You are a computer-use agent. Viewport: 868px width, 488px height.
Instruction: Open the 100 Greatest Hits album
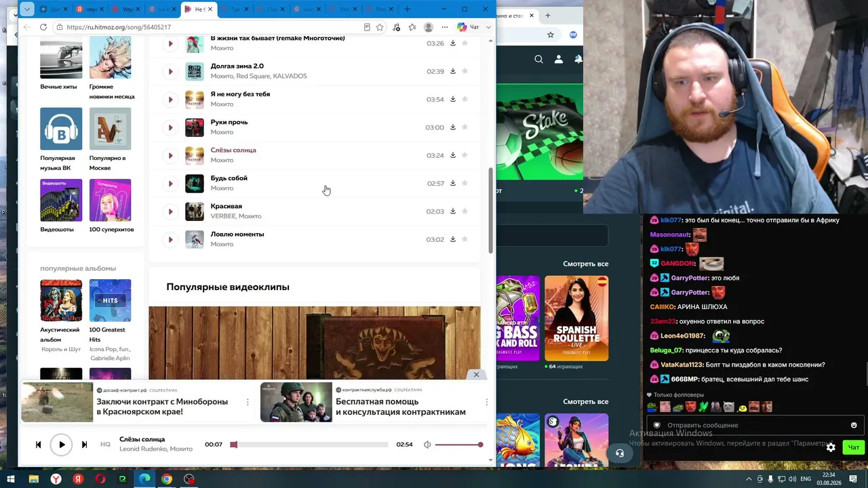pyautogui.click(x=110, y=300)
